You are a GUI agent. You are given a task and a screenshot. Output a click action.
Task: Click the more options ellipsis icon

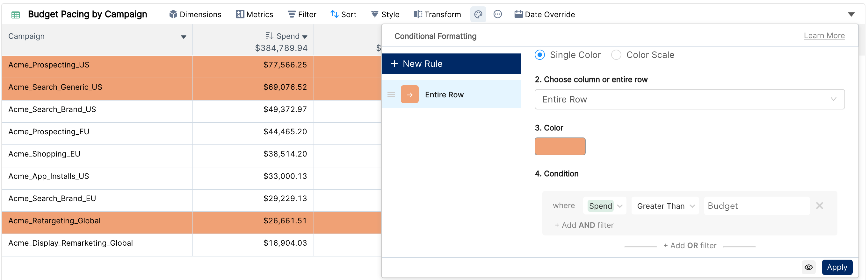(497, 14)
